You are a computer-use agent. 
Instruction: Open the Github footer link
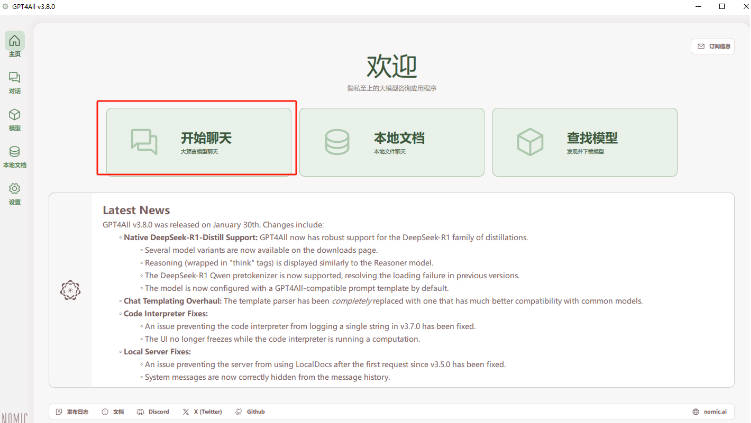(250, 412)
